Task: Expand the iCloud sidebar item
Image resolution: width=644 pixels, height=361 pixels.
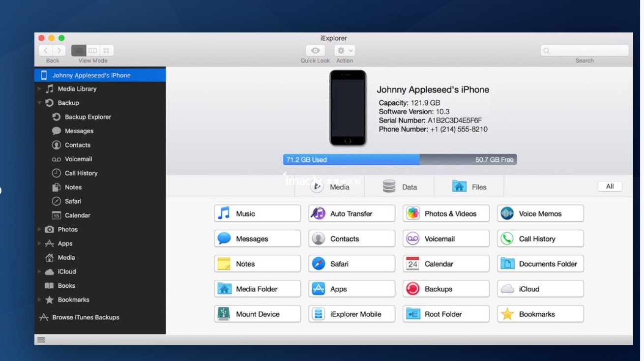Action: (x=39, y=271)
